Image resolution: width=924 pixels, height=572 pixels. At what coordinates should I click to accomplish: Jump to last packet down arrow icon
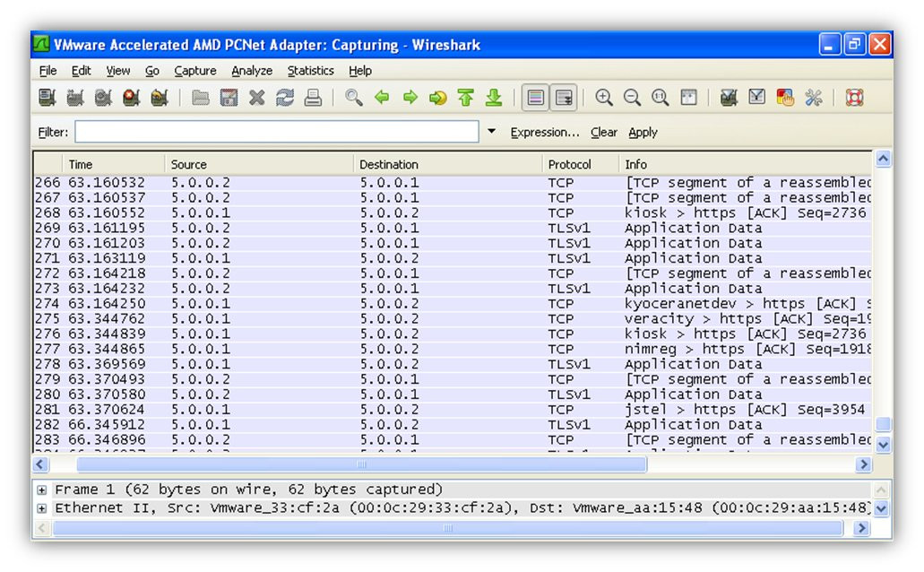coord(494,98)
